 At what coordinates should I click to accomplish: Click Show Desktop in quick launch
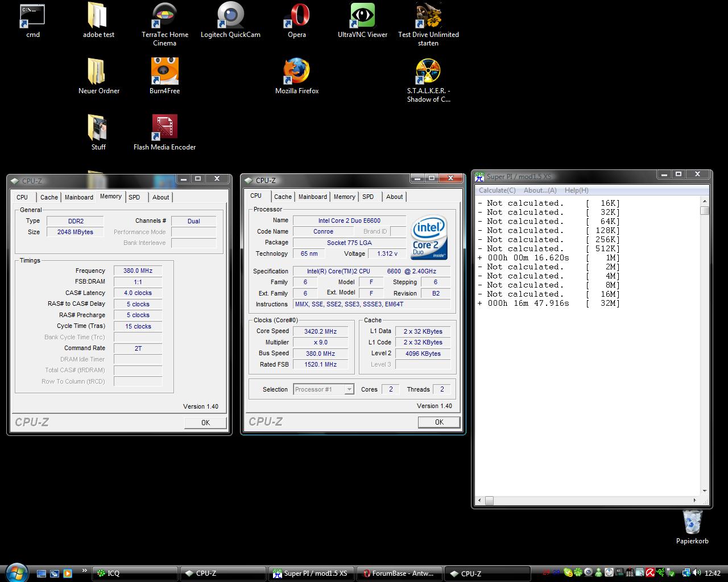click(x=42, y=573)
